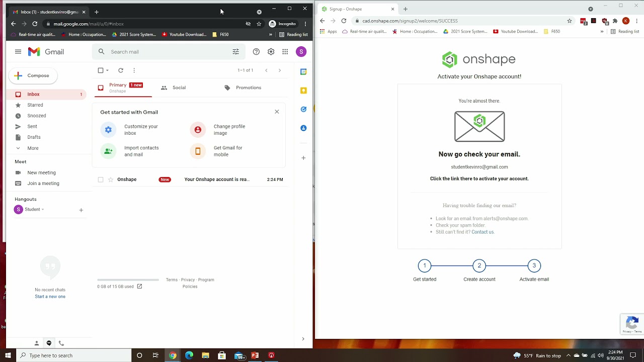Open Gmail main menu hamburger icon
Image resolution: width=644 pixels, height=362 pixels.
coord(18,52)
